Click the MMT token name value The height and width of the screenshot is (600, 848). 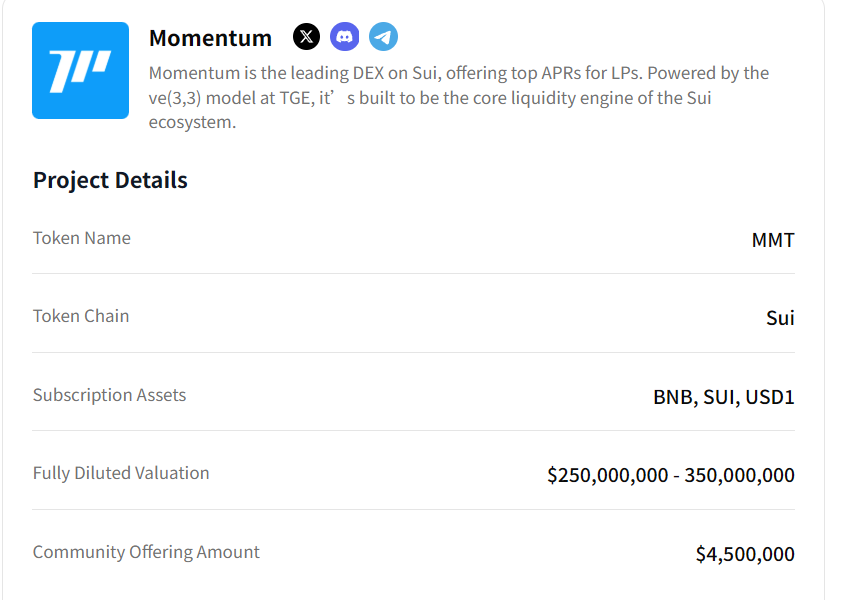[x=773, y=240]
